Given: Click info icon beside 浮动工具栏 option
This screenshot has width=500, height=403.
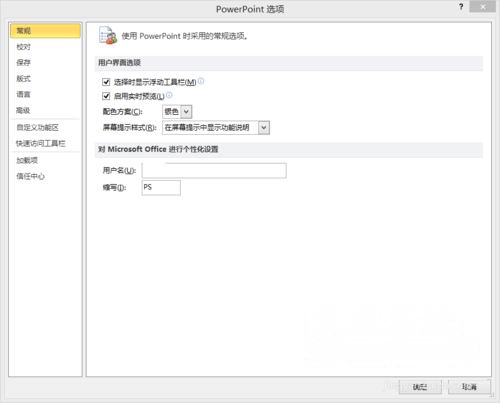Looking at the screenshot, I should pos(201,81).
